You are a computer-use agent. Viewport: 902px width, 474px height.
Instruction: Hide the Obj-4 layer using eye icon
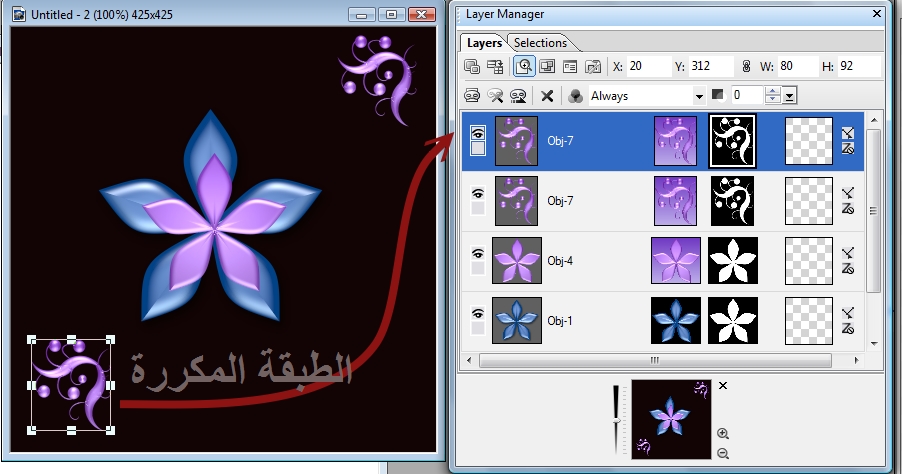[477, 254]
